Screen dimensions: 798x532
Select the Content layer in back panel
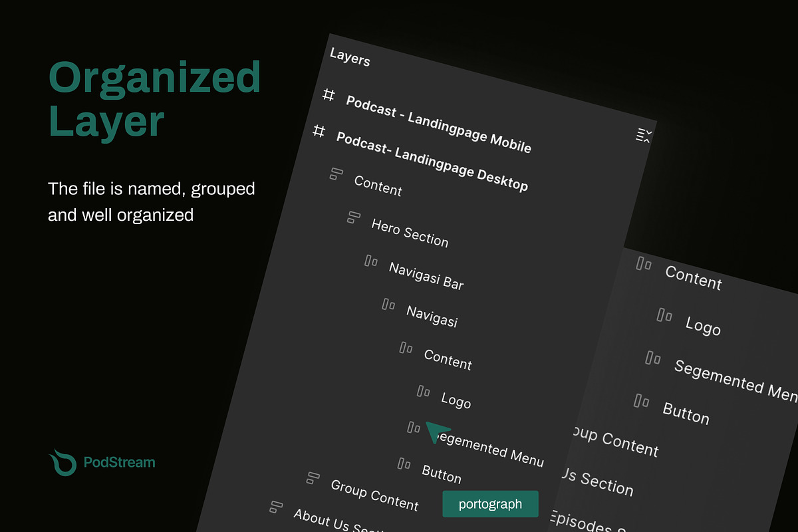click(x=694, y=278)
